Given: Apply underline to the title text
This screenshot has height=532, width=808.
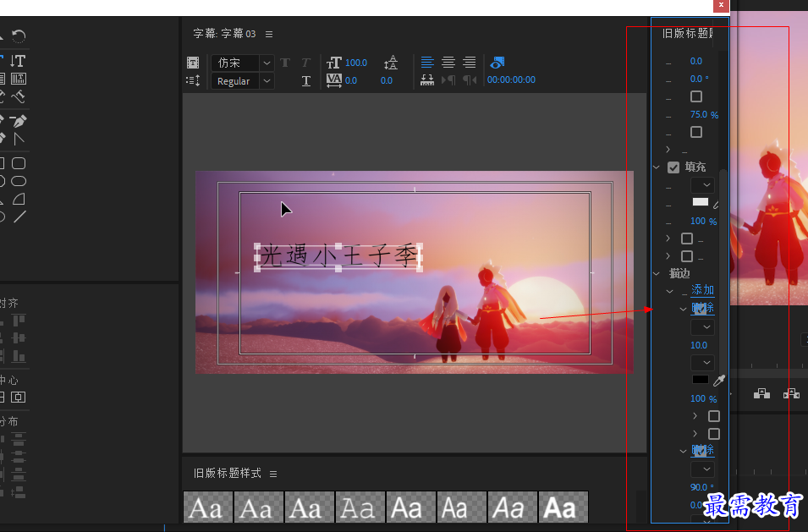Looking at the screenshot, I should click(306, 81).
